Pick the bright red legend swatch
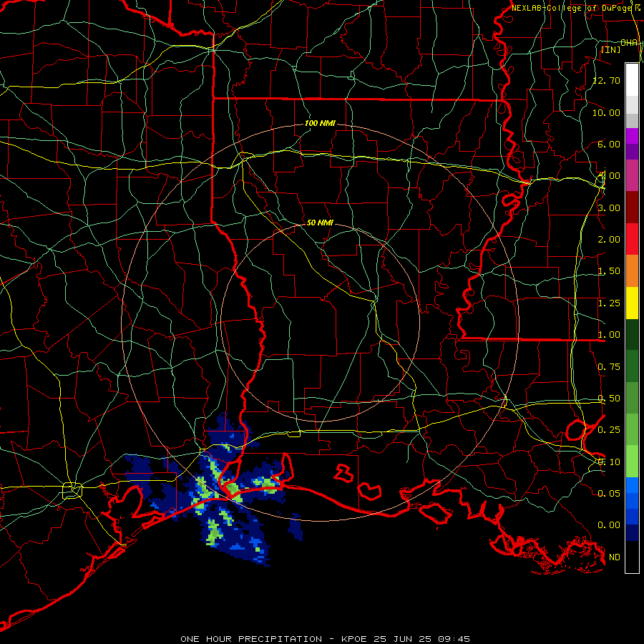This screenshot has width=644, height=644. (632, 240)
